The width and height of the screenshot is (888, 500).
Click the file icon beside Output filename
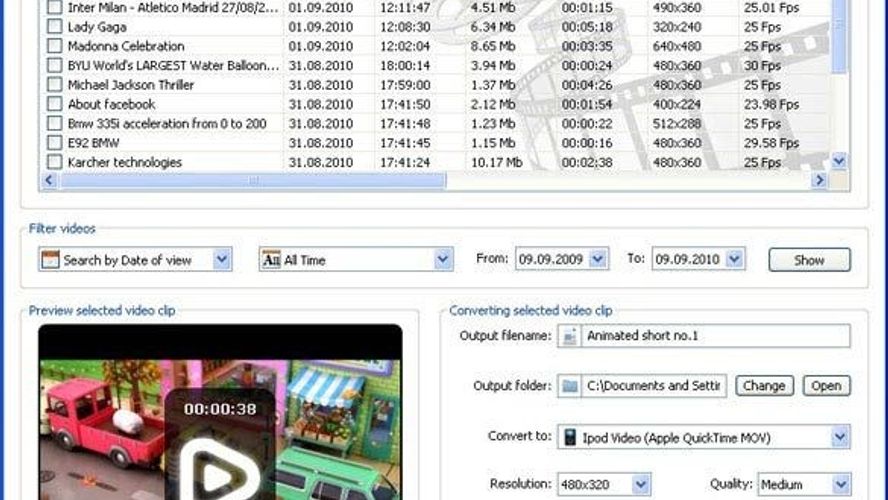pyautogui.click(x=570, y=336)
